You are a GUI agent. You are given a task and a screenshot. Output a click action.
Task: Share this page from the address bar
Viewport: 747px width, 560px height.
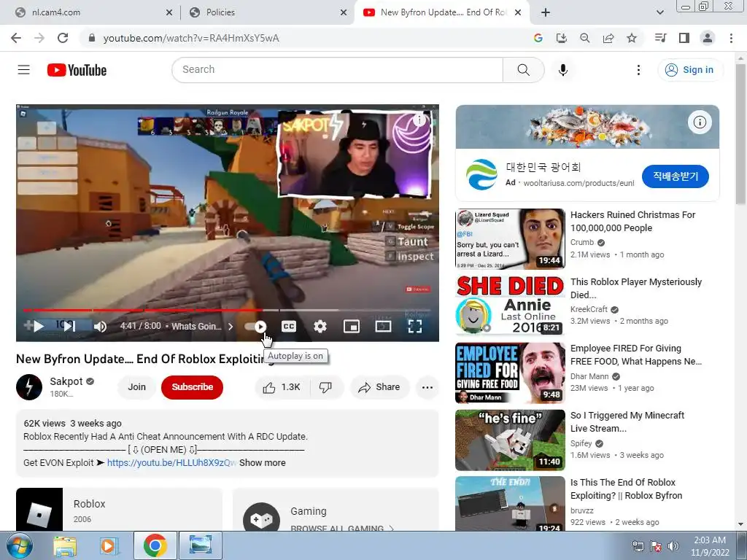[608, 38]
